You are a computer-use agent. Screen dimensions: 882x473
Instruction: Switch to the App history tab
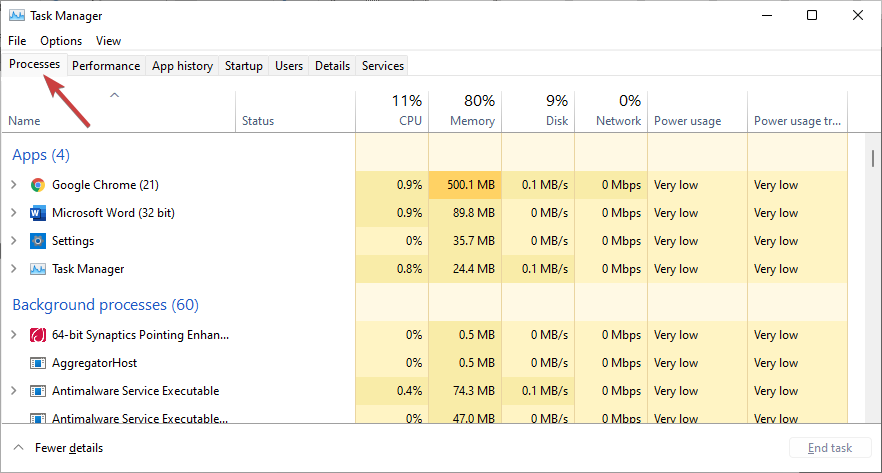click(182, 66)
